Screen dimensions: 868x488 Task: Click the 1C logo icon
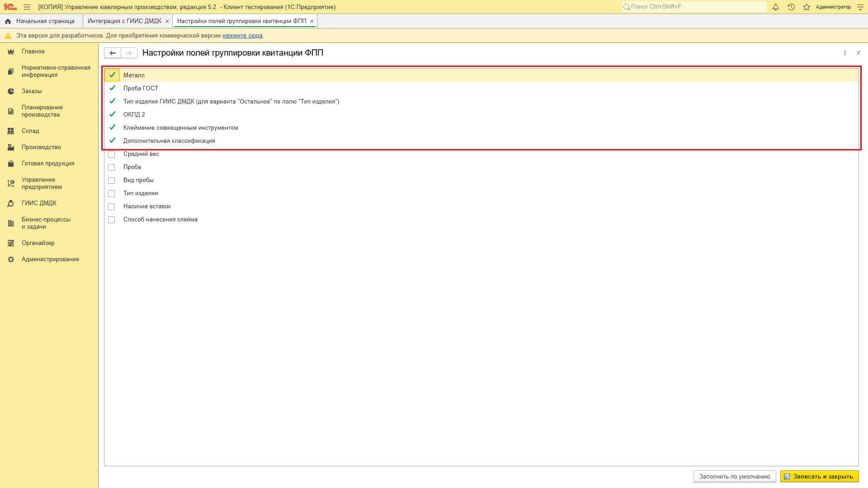point(10,7)
